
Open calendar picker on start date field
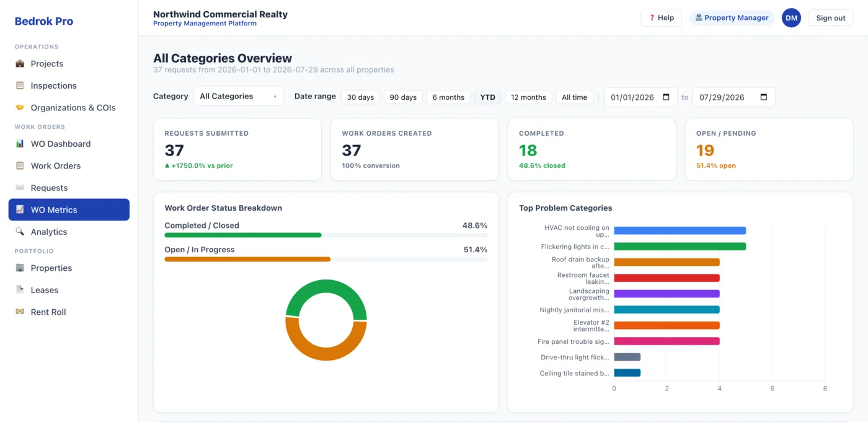tap(666, 97)
